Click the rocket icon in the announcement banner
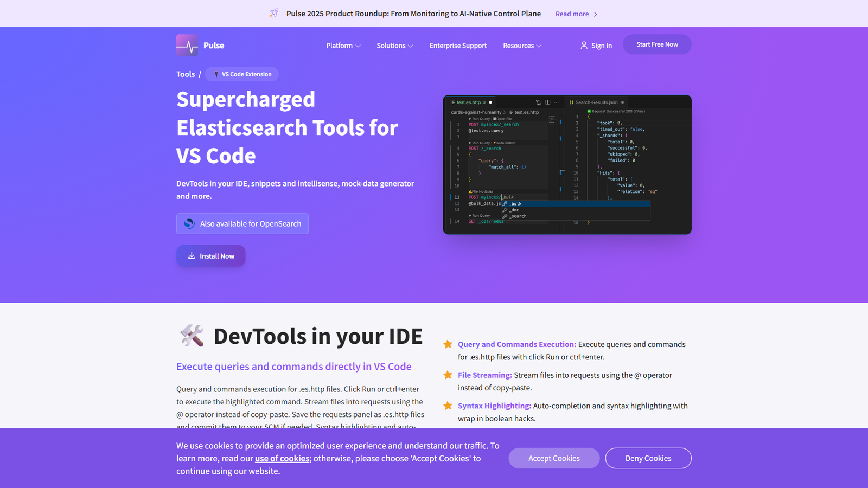Screen dimensions: 868x488 click(273, 13)
